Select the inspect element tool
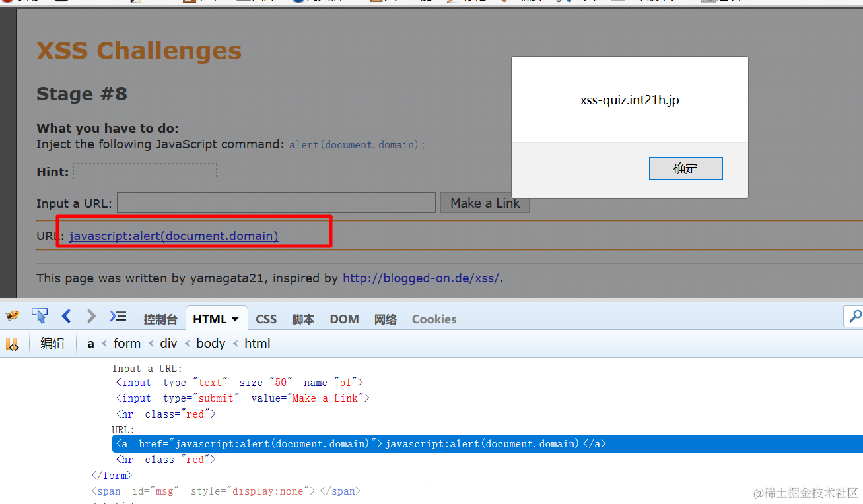This screenshot has height=504, width=863. 39,316
